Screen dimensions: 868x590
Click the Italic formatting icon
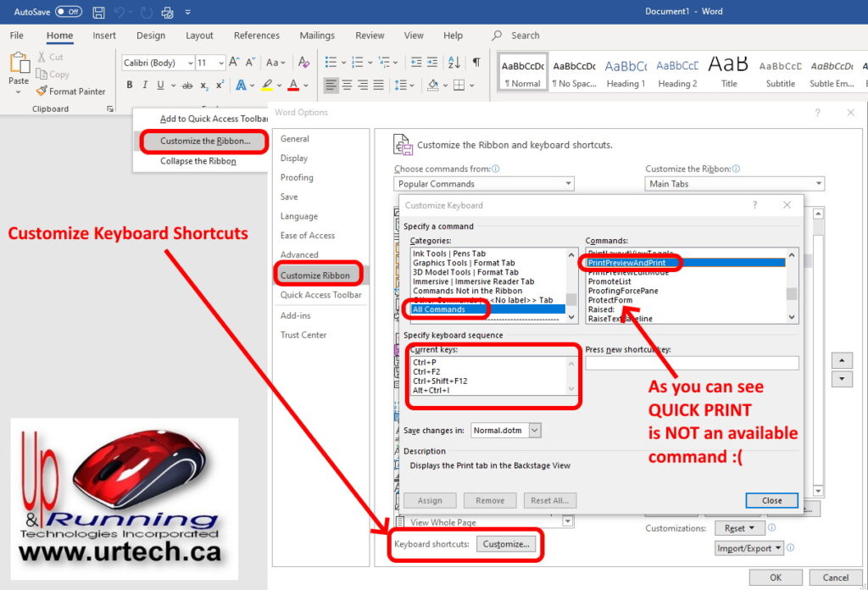point(145,85)
